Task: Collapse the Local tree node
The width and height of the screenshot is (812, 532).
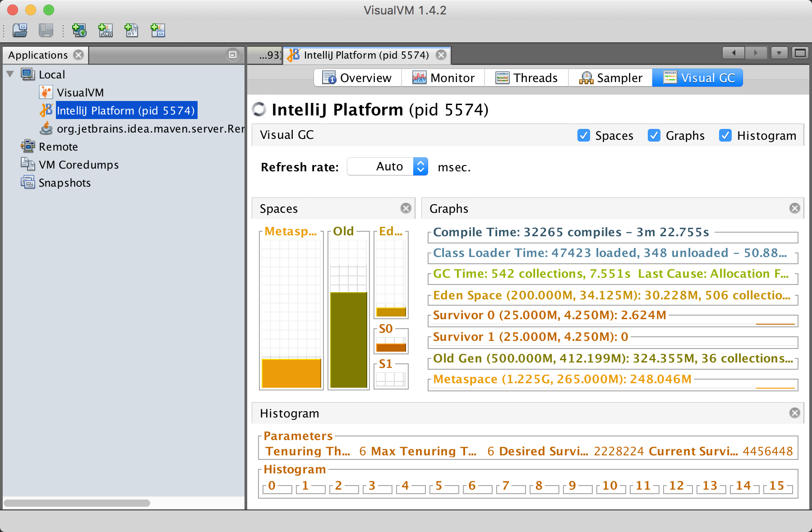Action: coord(10,74)
